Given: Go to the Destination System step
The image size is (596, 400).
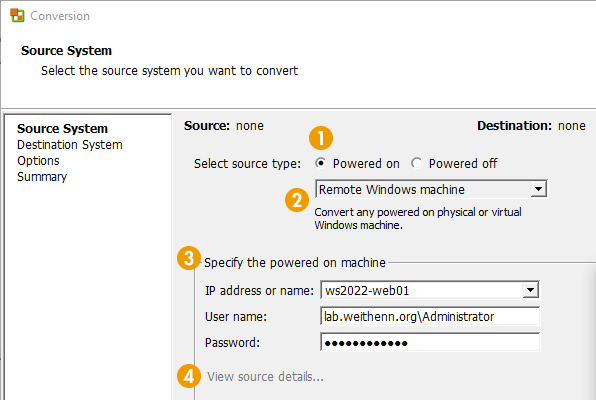Looking at the screenshot, I should (70, 145).
